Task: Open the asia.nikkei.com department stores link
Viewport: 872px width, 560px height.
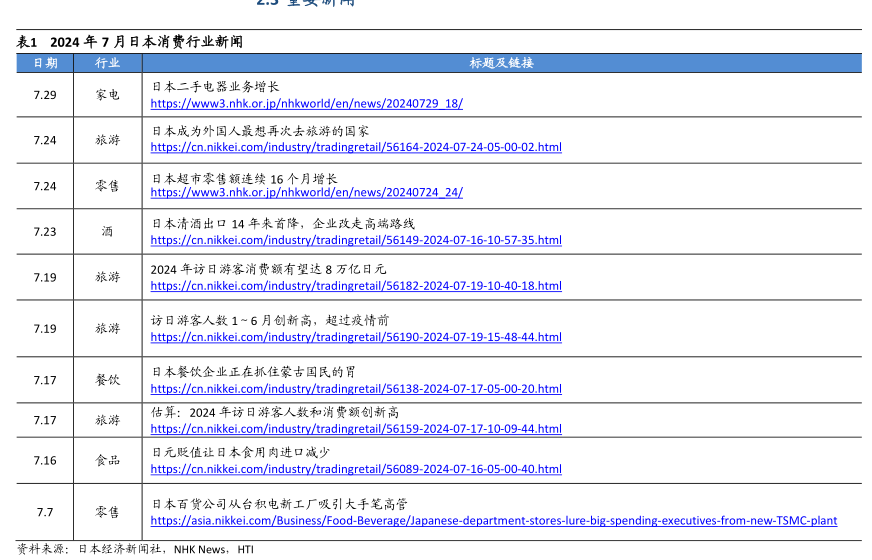Action: pyautogui.click(x=493, y=521)
